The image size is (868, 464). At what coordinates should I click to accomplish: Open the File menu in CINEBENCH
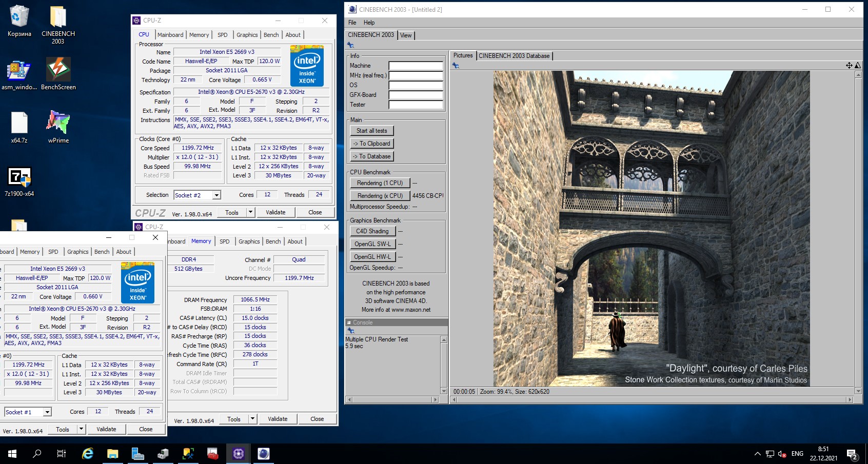(352, 23)
